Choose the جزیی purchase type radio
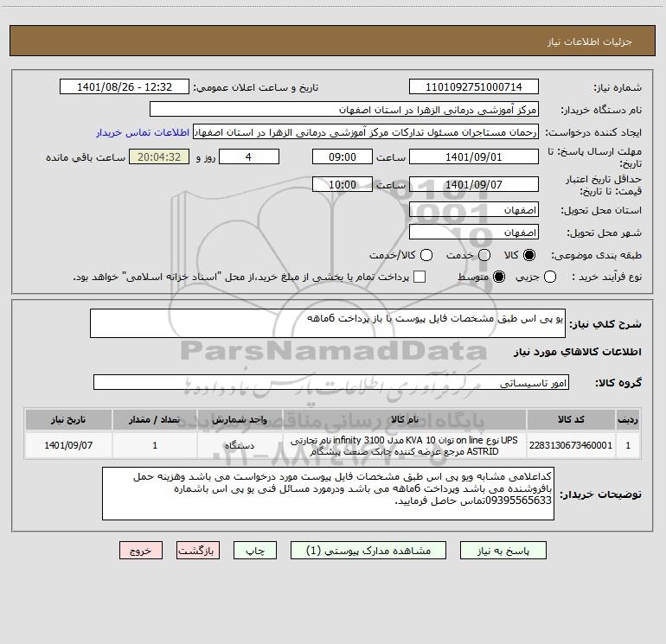The width and height of the screenshot is (666, 644). 550,277
